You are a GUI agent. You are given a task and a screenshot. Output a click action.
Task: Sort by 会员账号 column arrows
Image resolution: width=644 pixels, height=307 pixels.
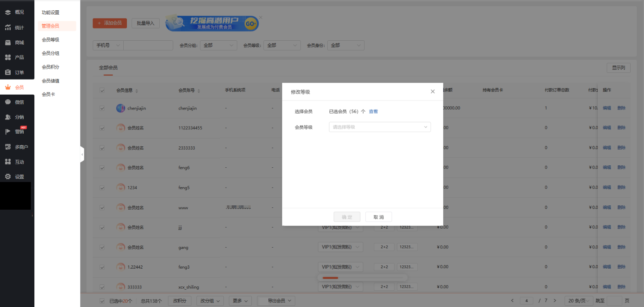tap(199, 91)
